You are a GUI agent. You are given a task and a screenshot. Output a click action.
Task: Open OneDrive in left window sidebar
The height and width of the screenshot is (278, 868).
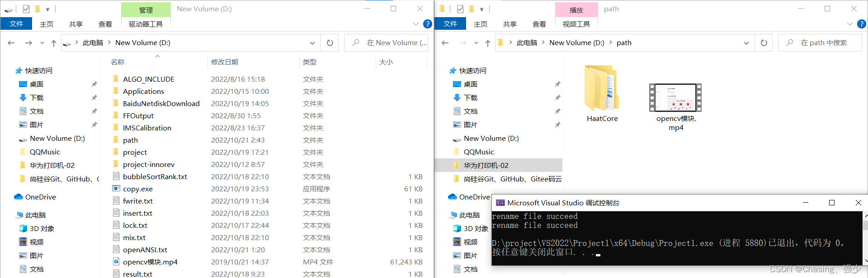[x=41, y=197]
